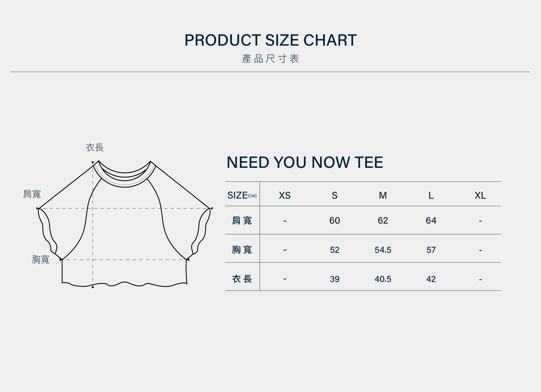Select the XS size column header
Viewport: 541px width, 392px height.
(285, 196)
